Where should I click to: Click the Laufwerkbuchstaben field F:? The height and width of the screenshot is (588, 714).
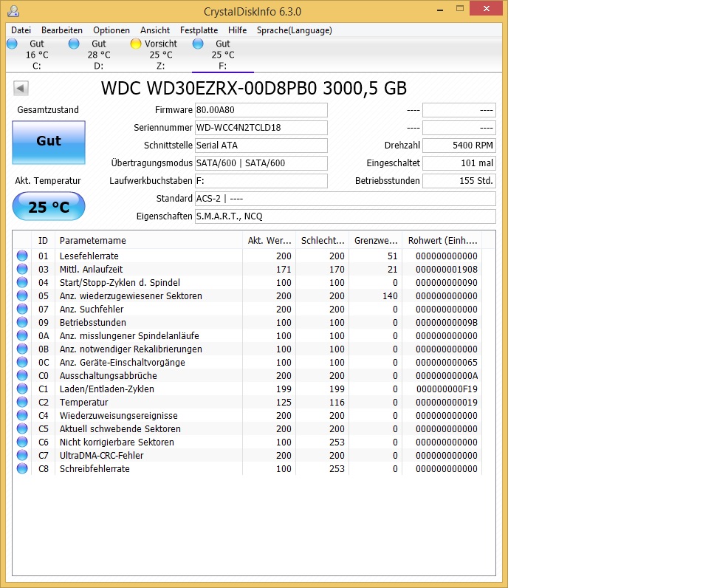[x=261, y=181]
